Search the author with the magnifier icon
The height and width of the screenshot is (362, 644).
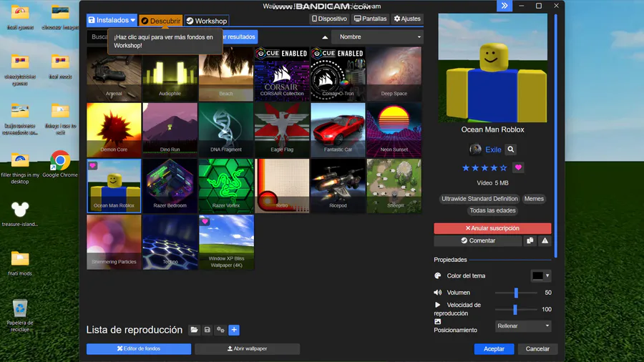click(x=510, y=150)
